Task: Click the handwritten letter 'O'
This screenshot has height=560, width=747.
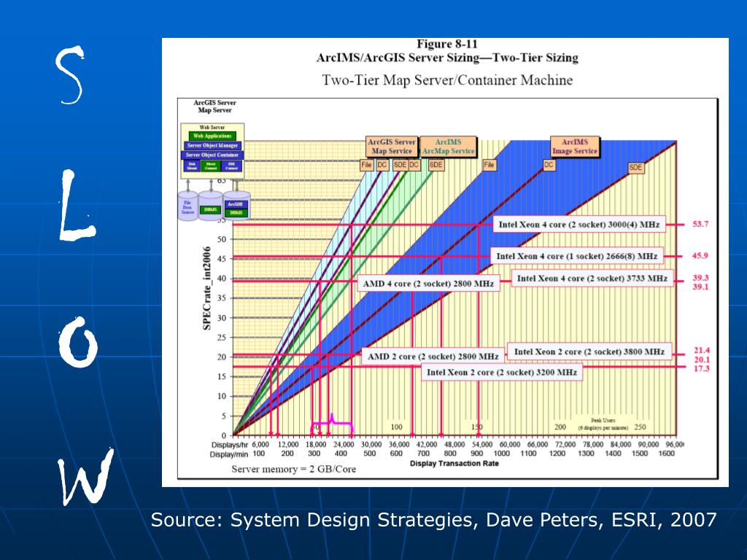Action: click(79, 343)
